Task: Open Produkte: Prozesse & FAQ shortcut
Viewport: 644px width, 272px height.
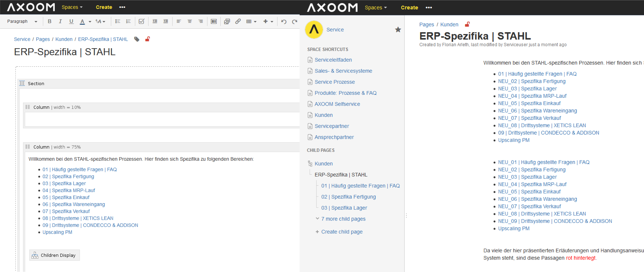Action: (346, 93)
